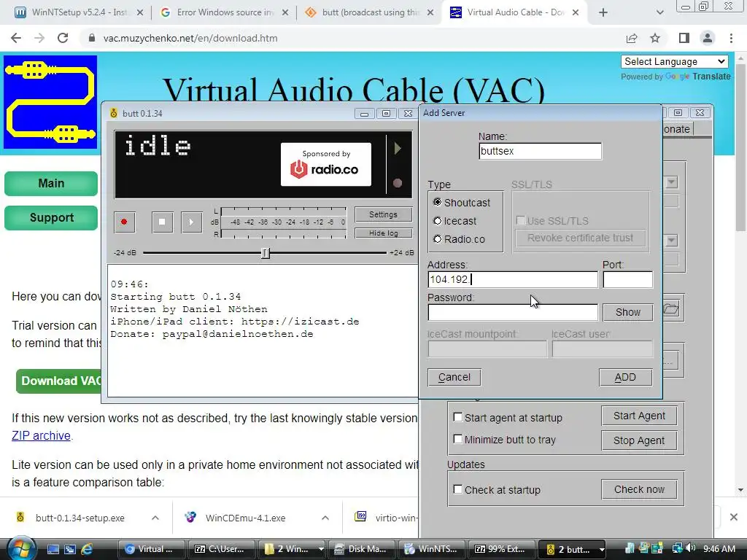
Task: Open the Main page of VAC site
Action: click(x=51, y=183)
